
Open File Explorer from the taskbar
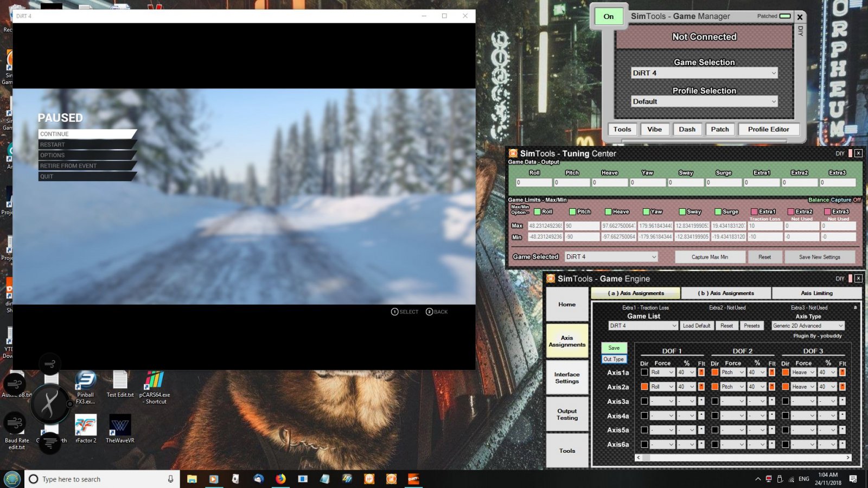pyautogui.click(x=192, y=479)
